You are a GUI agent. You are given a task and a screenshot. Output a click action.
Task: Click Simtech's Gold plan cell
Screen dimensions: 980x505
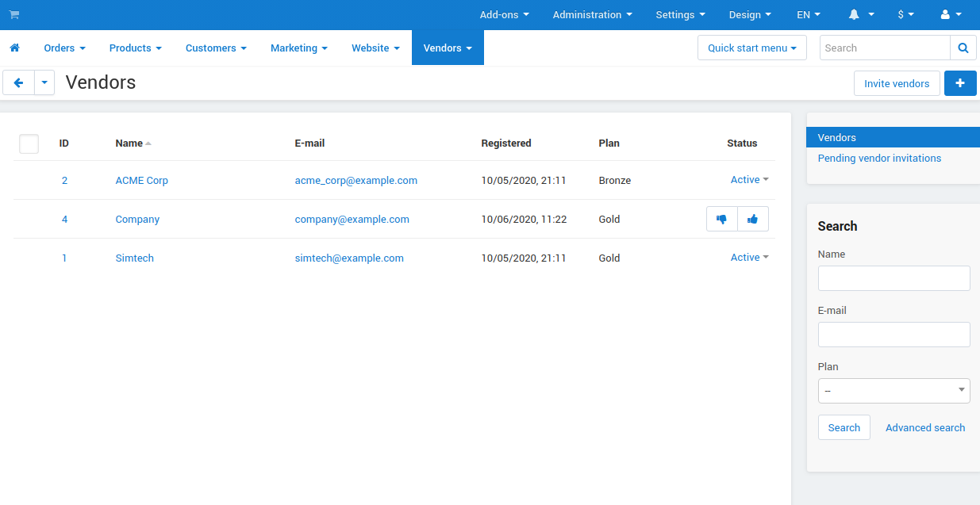click(609, 258)
